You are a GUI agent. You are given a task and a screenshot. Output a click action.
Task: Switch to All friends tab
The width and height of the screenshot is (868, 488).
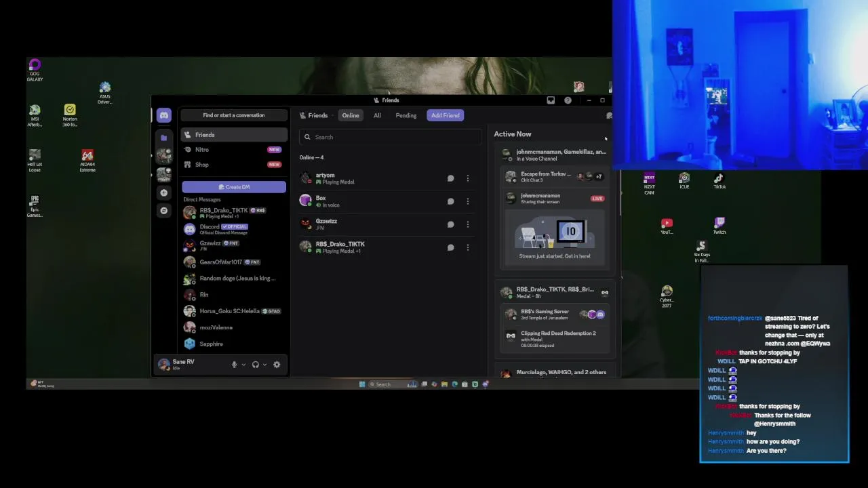click(x=377, y=115)
